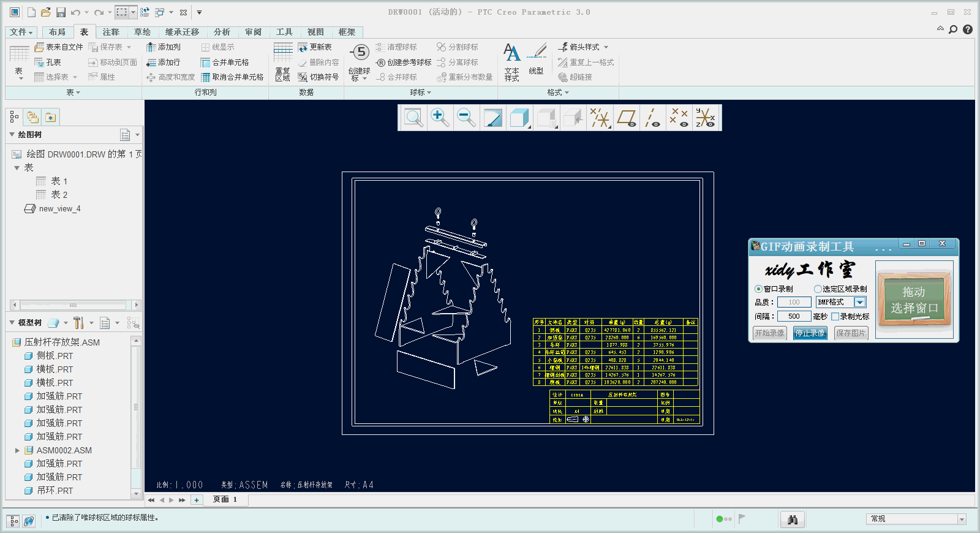
Task: Click the 停止录像 button
Action: pyautogui.click(x=810, y=333)
